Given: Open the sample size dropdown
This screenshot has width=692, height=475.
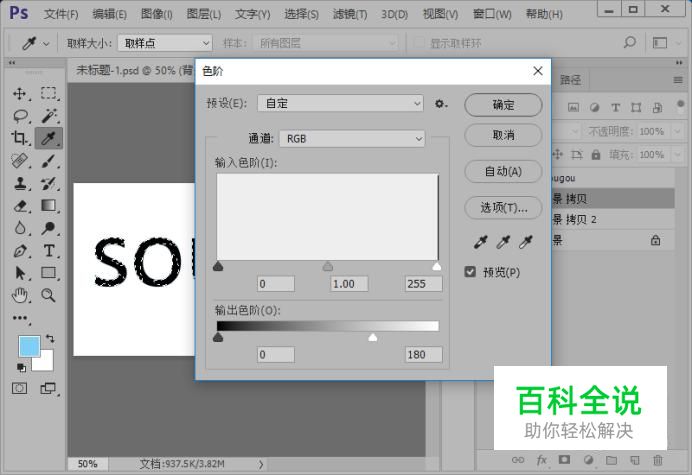Looking at the screenshot, I should click(165, 43).
